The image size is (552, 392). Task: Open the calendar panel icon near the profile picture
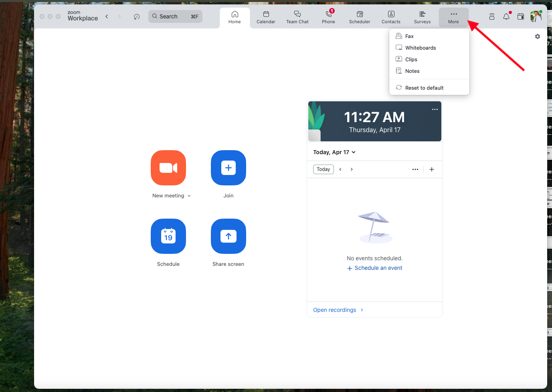click(521, 16)
